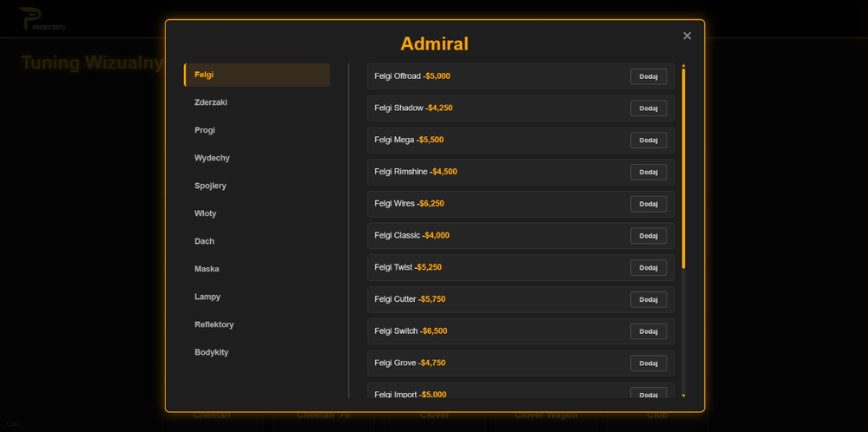Select the Felgi category tab
The height and width of the screenshot is (432, 868).
(x=257, y=75)
